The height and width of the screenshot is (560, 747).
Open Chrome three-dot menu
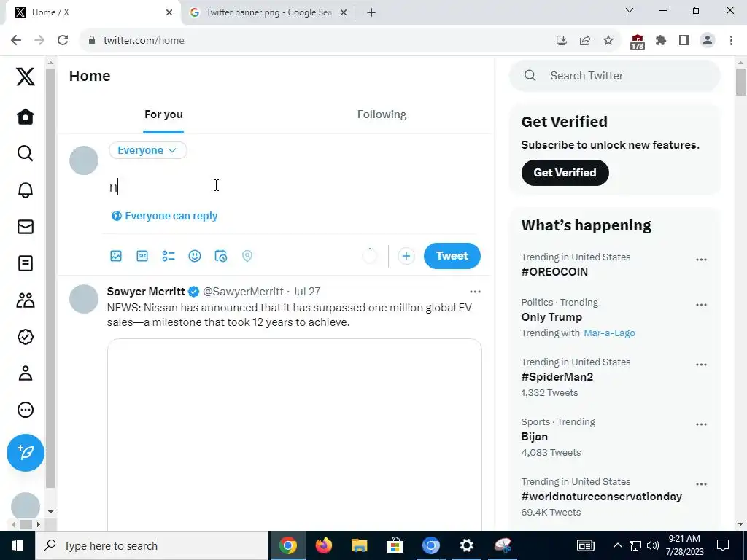(x=731, y=41)
